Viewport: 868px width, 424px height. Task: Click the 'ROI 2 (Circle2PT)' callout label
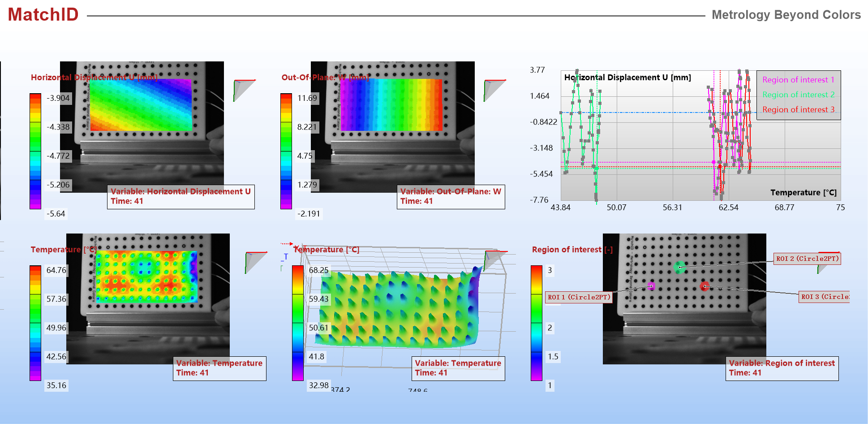pyautogui.click(x=808, y=259)
